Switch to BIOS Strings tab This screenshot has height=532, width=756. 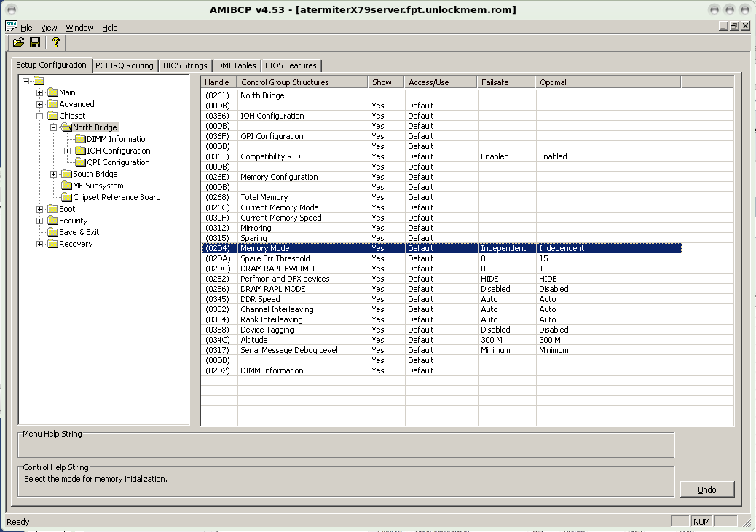(x=185, y=65)
